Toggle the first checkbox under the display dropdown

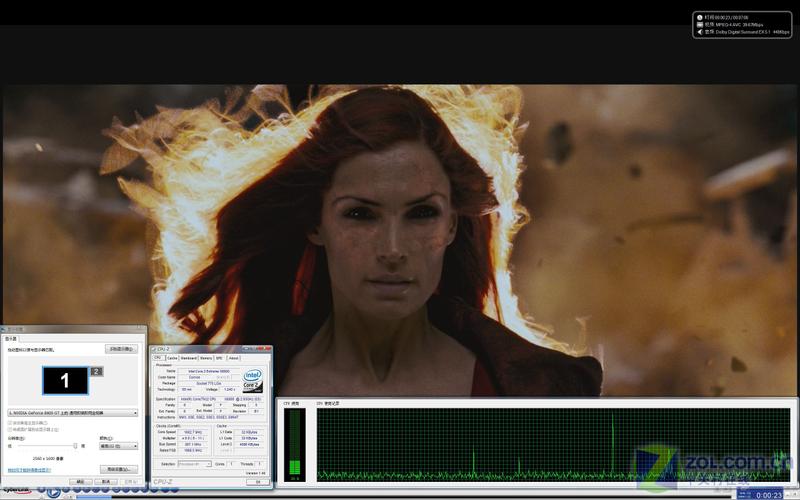(x=10, y=423)
